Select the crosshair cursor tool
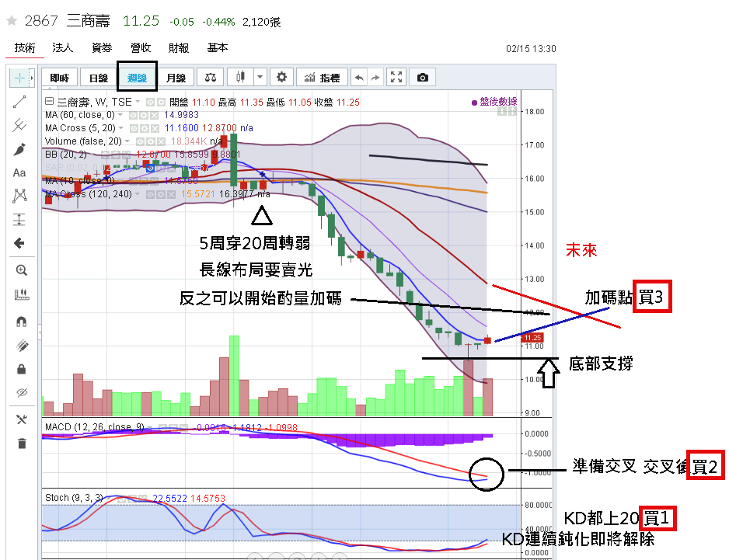The height and width of the screenshot is (560, 729). click(19, 78)
